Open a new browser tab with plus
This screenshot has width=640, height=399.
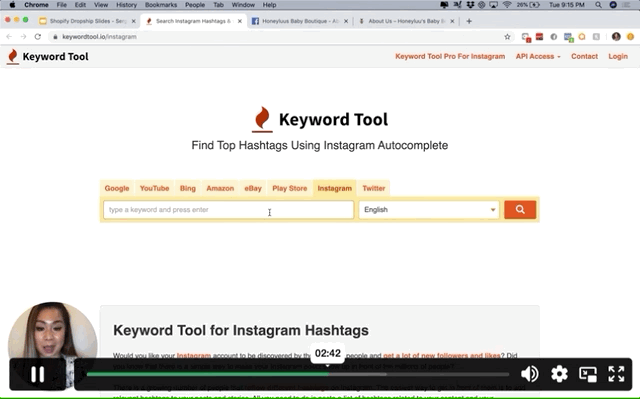(469, 21)
